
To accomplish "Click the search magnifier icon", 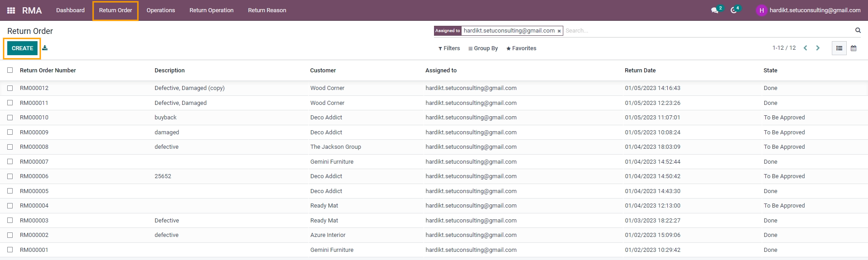I will [858, 30].
